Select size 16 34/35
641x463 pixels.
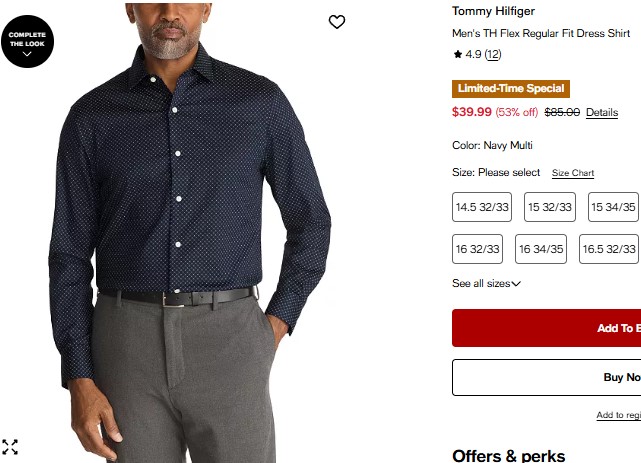pyautogui.click(x=541, y=249)
